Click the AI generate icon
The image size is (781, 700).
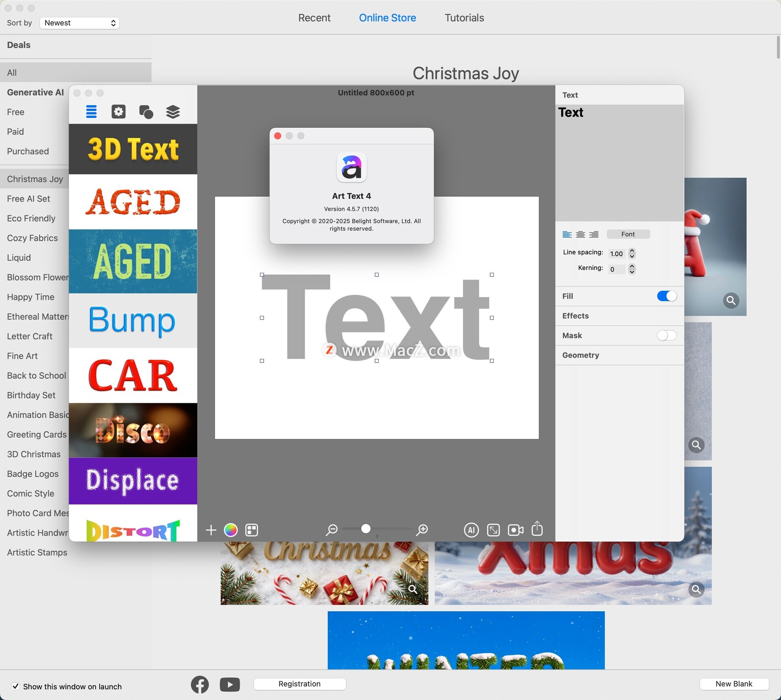[x=471, y=530]
